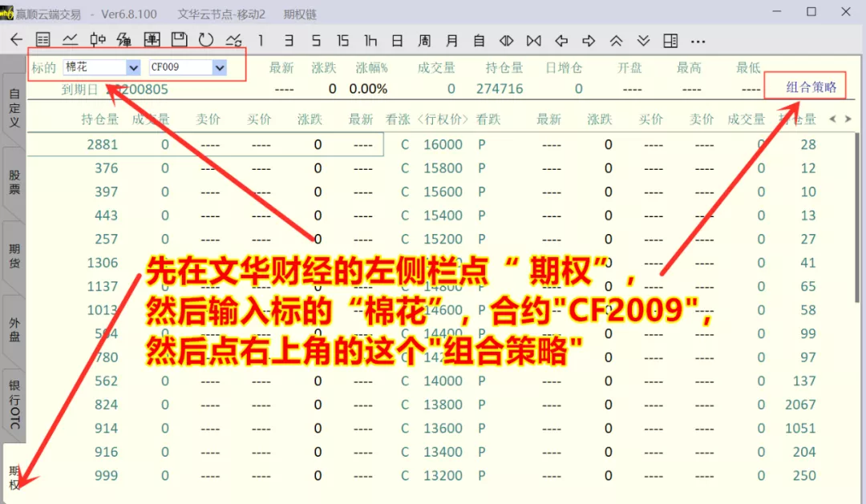The height and width of the screenshot is (504, 866).
Task: Switch to the time-share line chart icon
Action: point(70,40)
